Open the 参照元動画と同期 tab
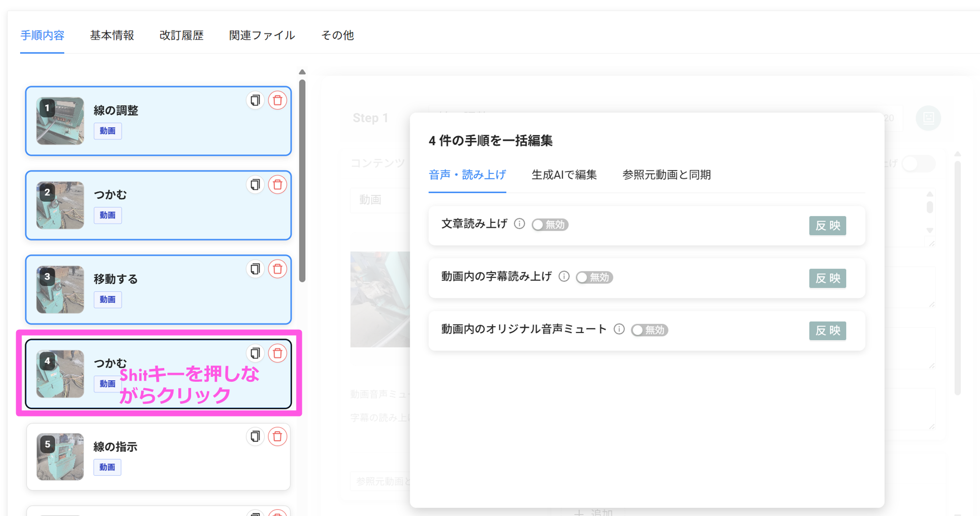Screen dimensions: 980x516 [x=666, y=175]
